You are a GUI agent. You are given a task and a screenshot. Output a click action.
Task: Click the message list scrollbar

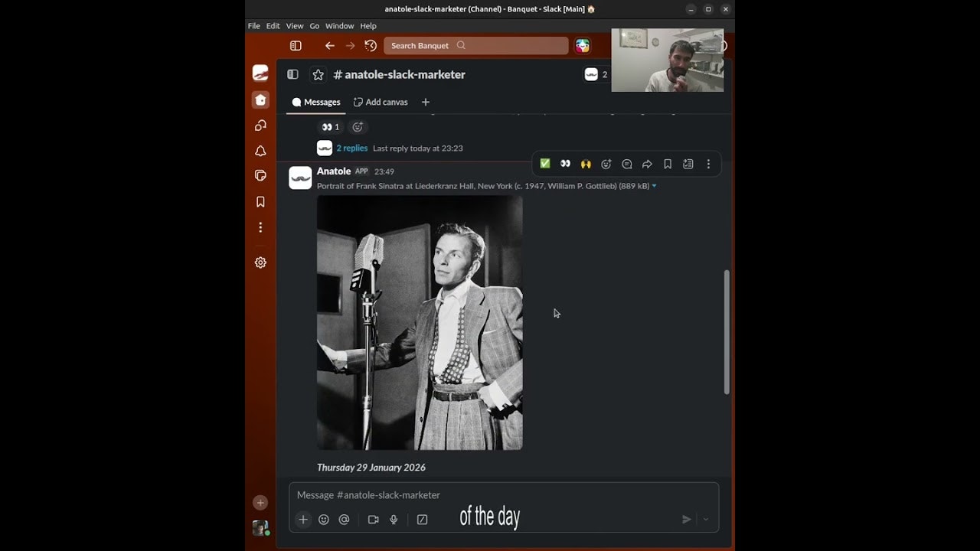pyautogui.click(x=727, y=332)
